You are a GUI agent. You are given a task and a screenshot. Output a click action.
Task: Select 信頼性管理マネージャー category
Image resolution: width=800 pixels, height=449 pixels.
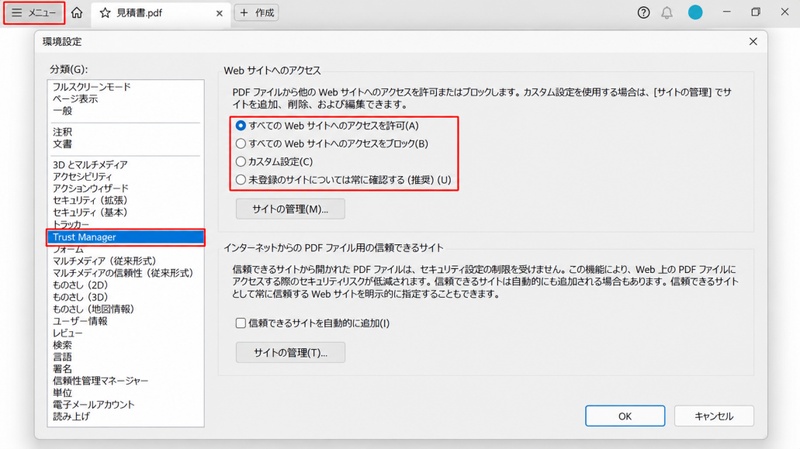coord(101,381)
